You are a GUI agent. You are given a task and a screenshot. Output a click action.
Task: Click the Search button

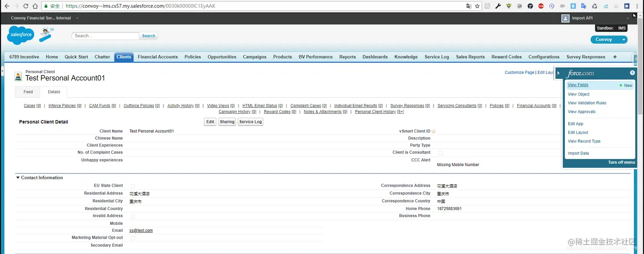(149, 36)
